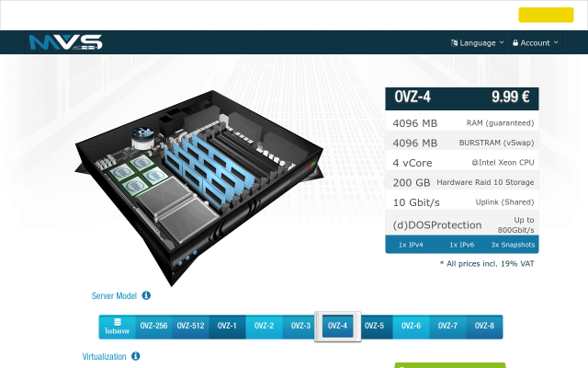The width and height of the screenshot is (588, 368).
Task: Choose the OVZ-512 server model
Action: [190, 327]
